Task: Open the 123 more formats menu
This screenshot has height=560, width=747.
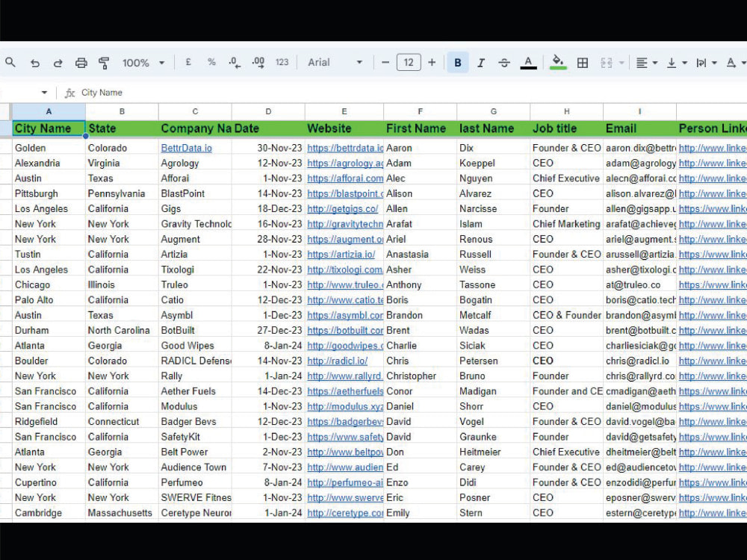Action: tap(282, 63)
